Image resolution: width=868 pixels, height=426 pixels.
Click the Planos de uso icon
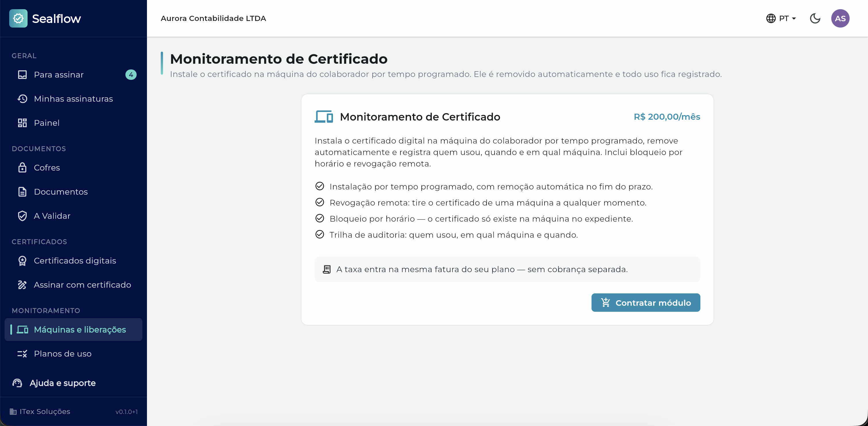22,354
